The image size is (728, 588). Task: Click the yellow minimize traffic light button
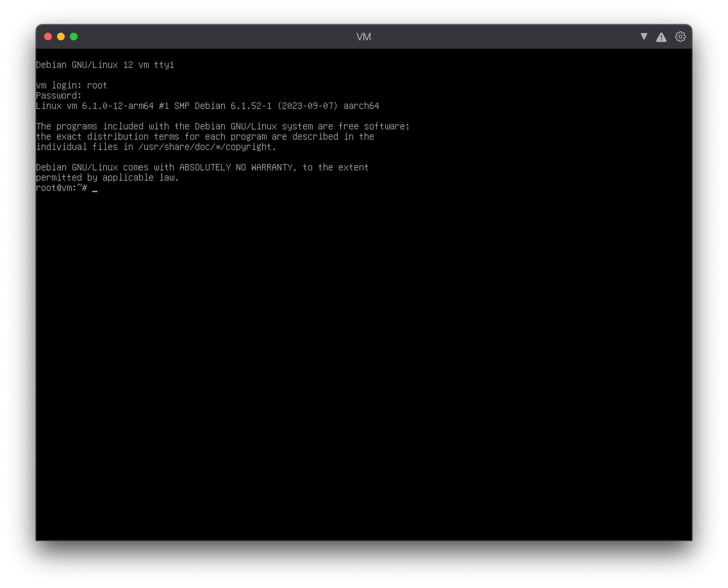pos(61,37)
